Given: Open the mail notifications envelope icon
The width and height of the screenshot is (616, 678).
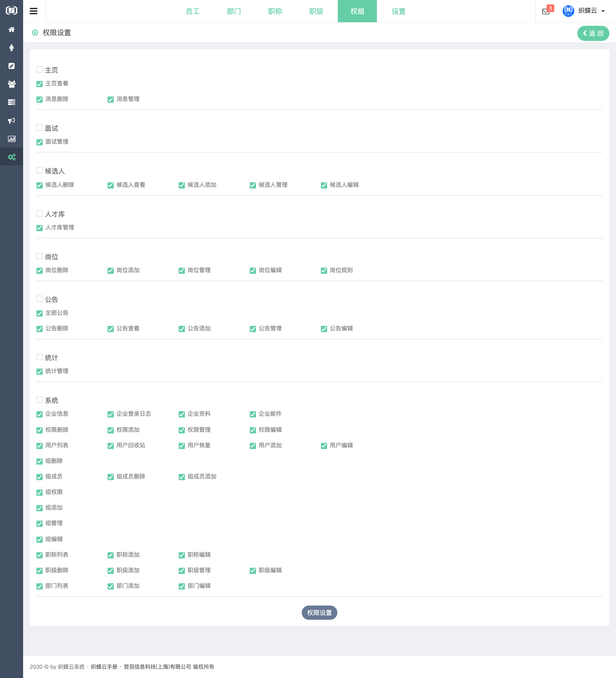Looking at the screenshot, I should tap(546, 11).
